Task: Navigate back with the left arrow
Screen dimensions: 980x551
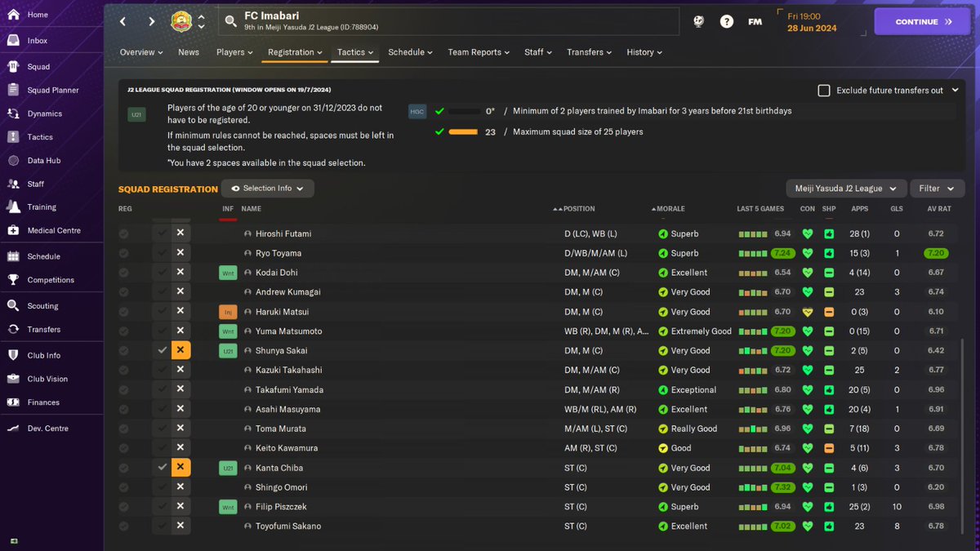Action: [x=122, y=22]
